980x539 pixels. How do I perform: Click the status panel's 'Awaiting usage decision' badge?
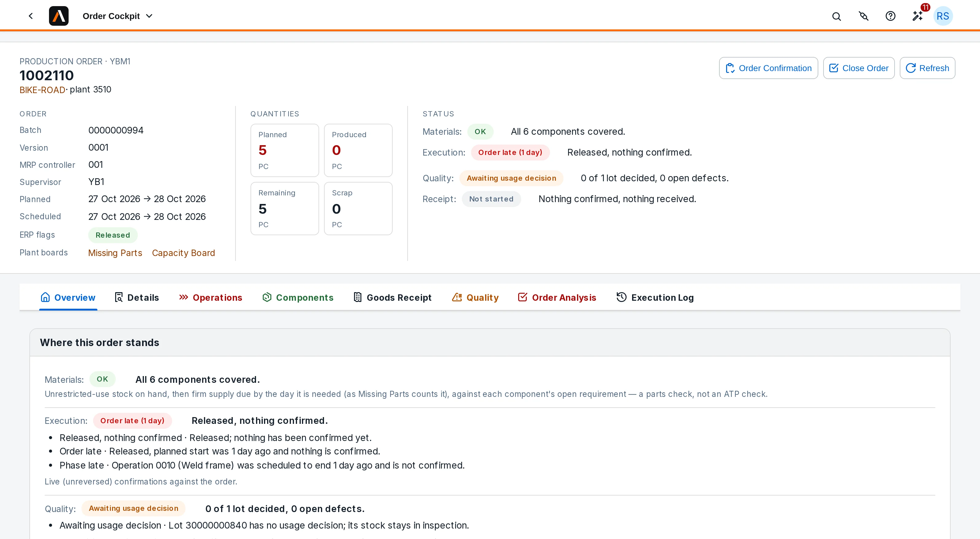pos(511,178)
